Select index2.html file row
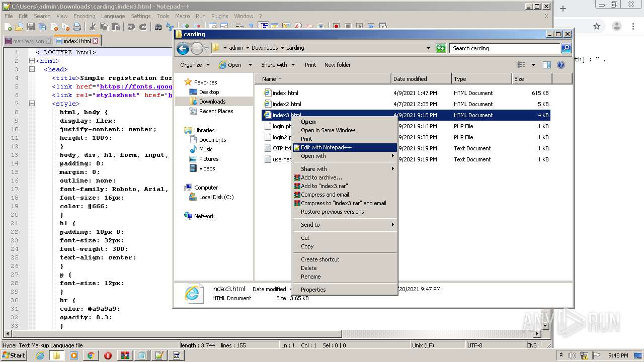The image size is (644, 362). (406, 104)
